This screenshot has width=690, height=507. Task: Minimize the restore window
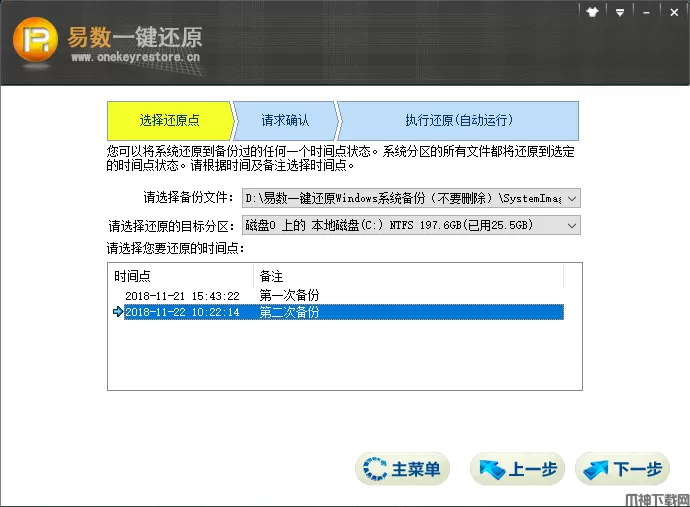click(x=646, y=13)
